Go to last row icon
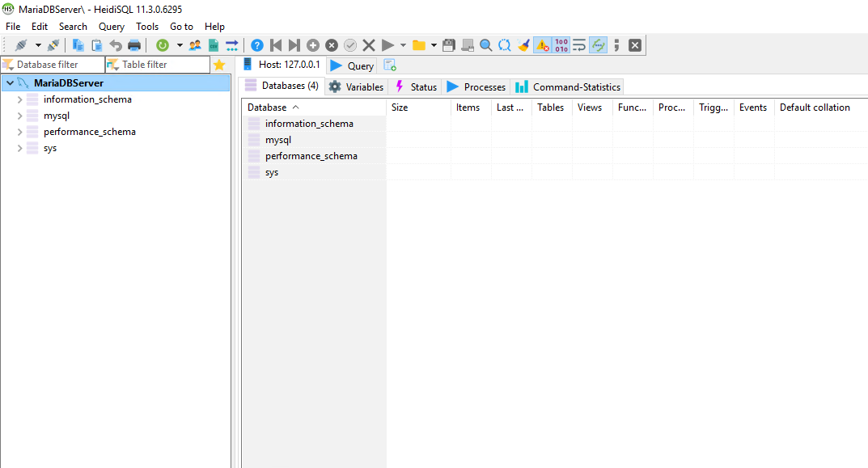This screenshot has height=468, width=868. [x=294, y=45]
